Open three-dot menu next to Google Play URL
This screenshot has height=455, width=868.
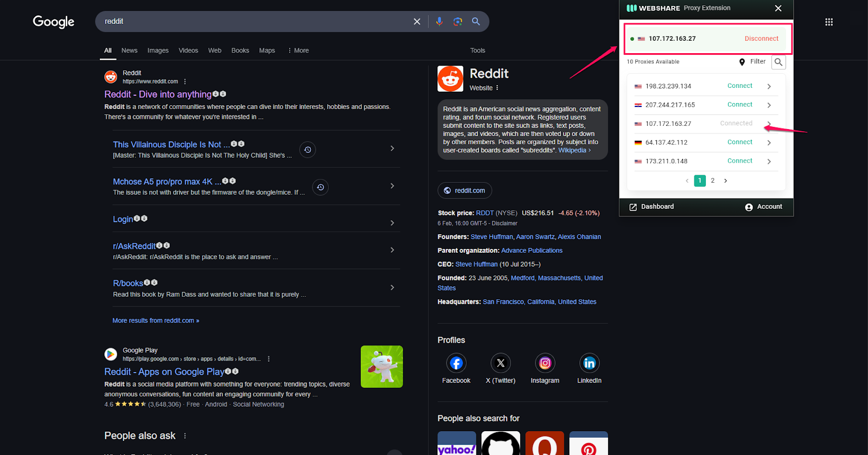pos(269,359)
